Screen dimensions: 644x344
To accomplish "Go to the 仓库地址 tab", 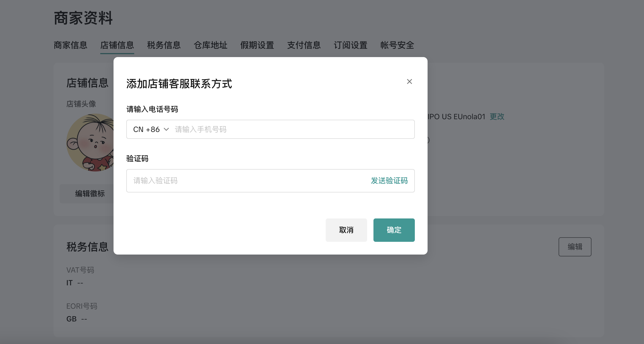I will point(210,45).
